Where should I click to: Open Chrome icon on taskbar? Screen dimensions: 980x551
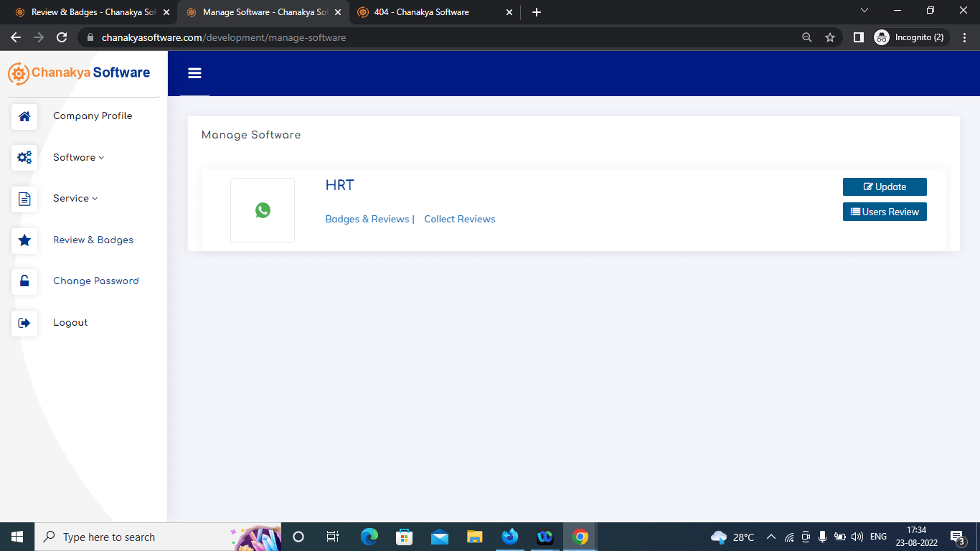pyautogui.click(x=580, y=537)
